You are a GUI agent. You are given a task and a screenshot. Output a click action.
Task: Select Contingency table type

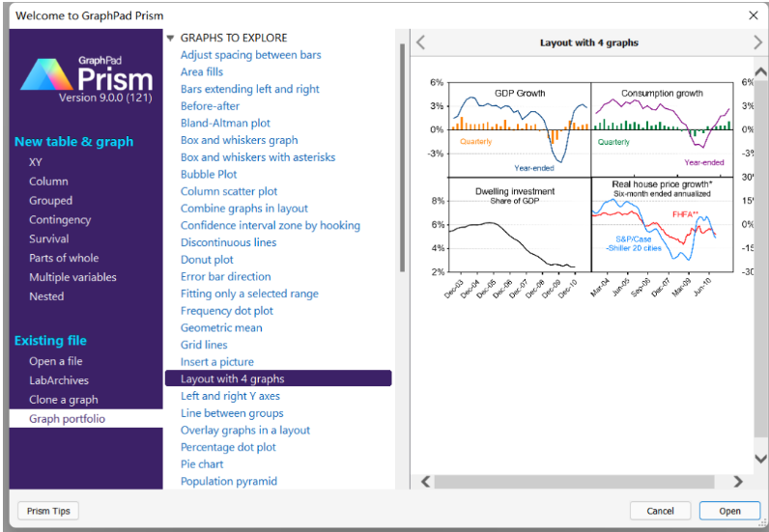tap(60, 220)
